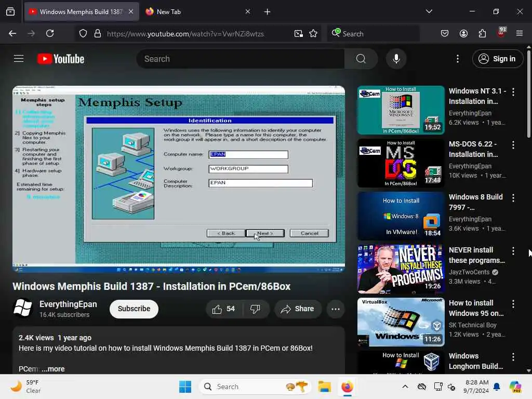This screenshot has height=399, width=532.
Task: Open JayzTwoCents channel name
Action: tap(469, 272)
